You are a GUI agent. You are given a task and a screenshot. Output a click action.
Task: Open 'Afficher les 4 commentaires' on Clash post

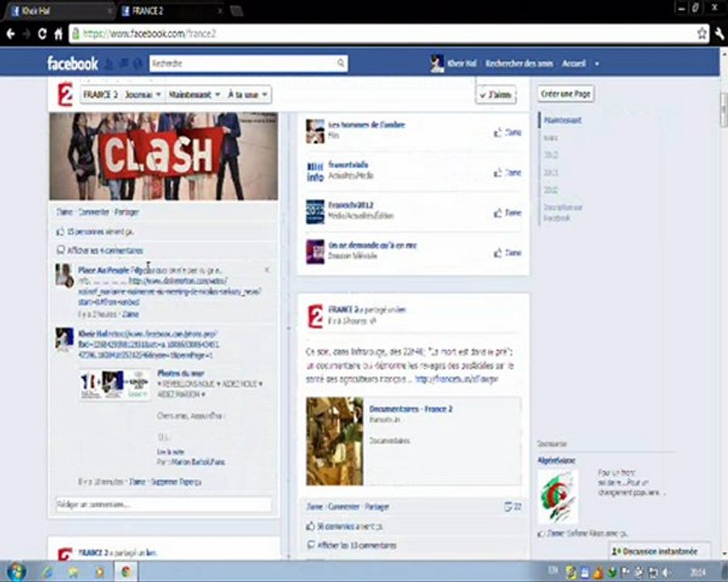tap(105, 251)
